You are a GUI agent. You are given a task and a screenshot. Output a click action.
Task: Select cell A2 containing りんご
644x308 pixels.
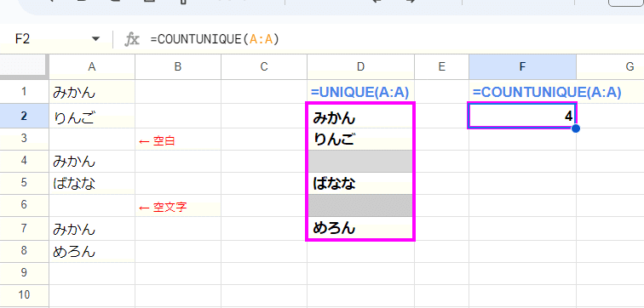pos(92,116)
